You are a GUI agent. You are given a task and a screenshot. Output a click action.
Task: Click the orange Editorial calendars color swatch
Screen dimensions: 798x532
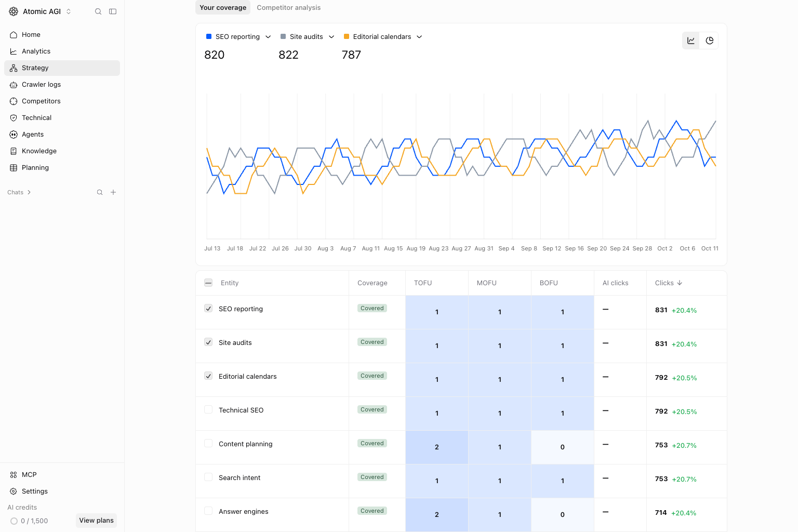point(347,36)
